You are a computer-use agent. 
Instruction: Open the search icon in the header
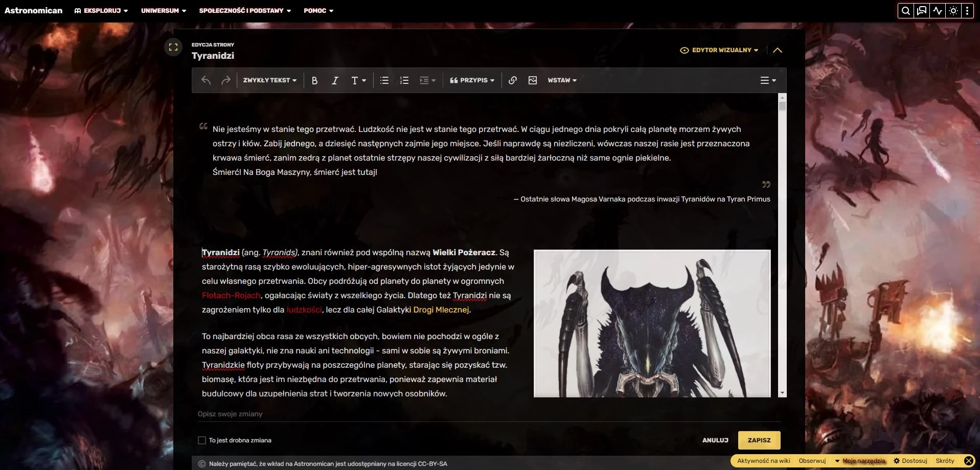coord(906,11)
